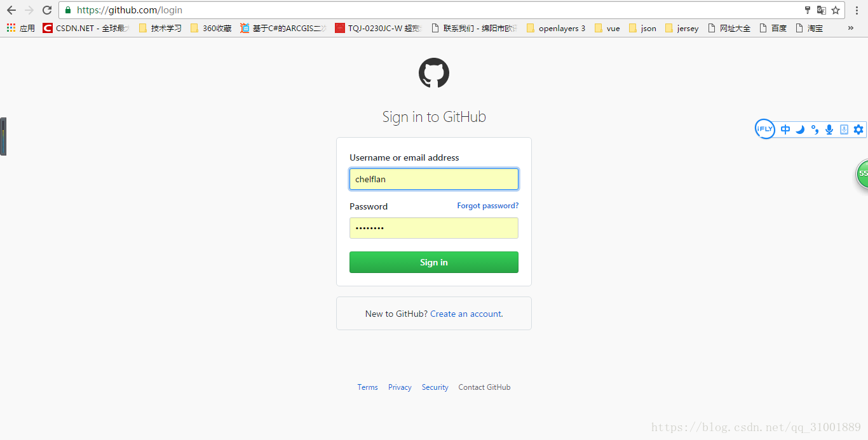Image resolution: width=868 pixels, height=440 pixels.
Task: Toggle iFLY punctuation mode icon
Action: tap(815, 130)
